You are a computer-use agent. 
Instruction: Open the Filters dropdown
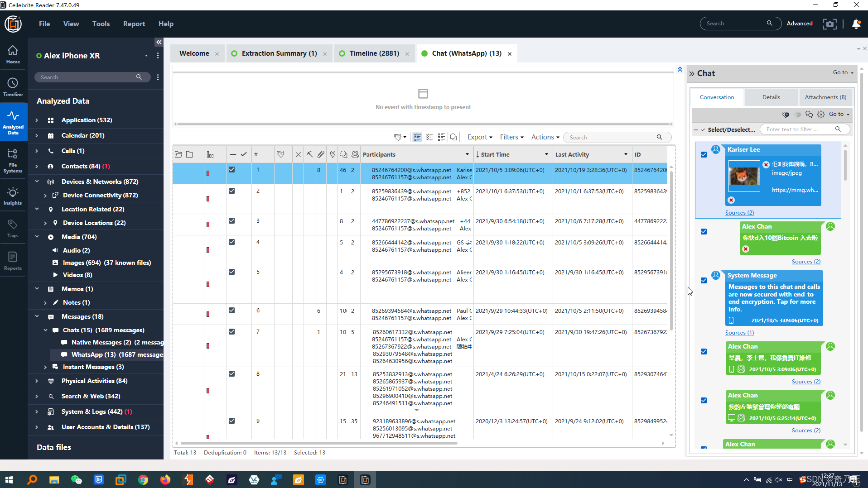click(512, 137)
